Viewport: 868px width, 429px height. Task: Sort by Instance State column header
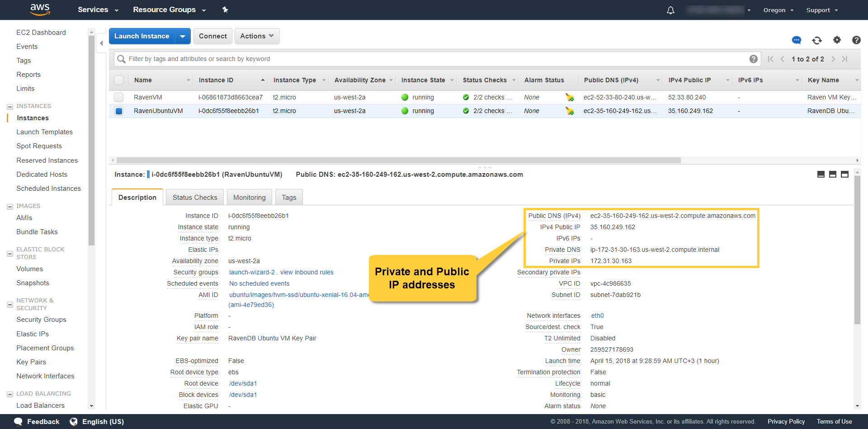point(426,80)
